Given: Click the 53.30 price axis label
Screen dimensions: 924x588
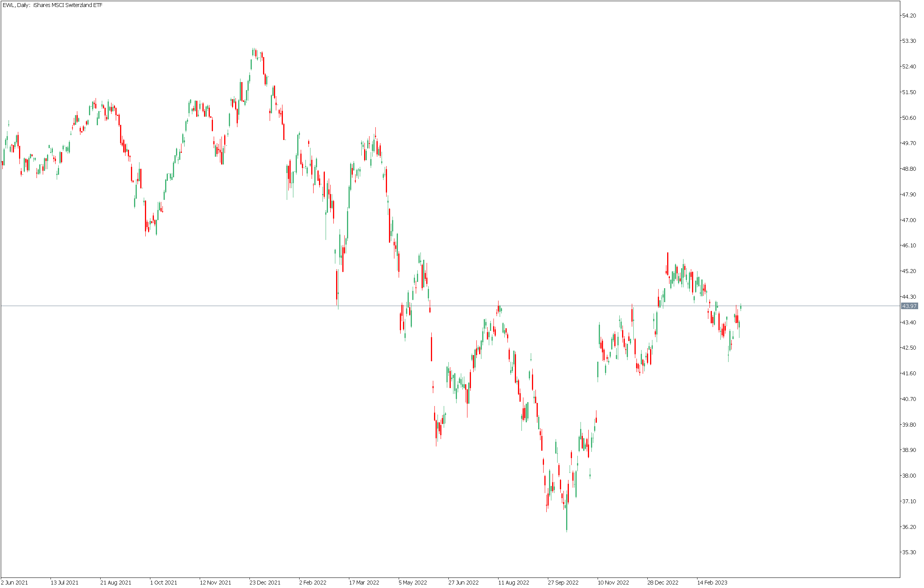Looking at the screenshot, I should point(909,41).
